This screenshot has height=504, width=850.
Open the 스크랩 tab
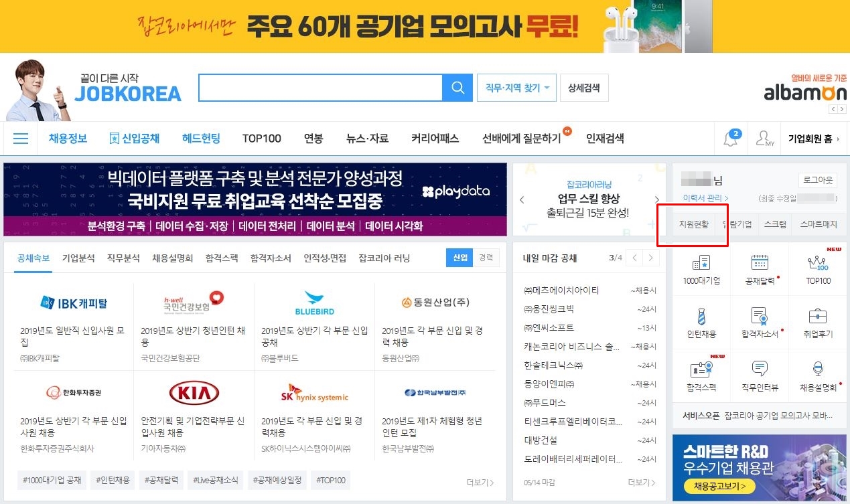(775, 224)
